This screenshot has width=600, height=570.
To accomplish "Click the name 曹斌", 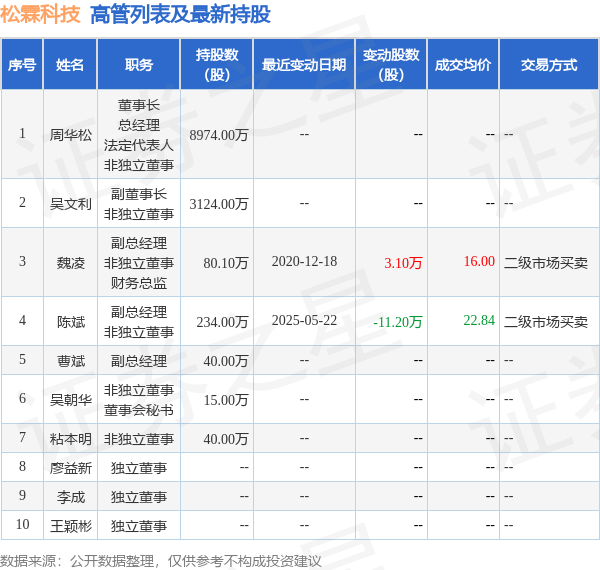I will [x=71, y=361].
